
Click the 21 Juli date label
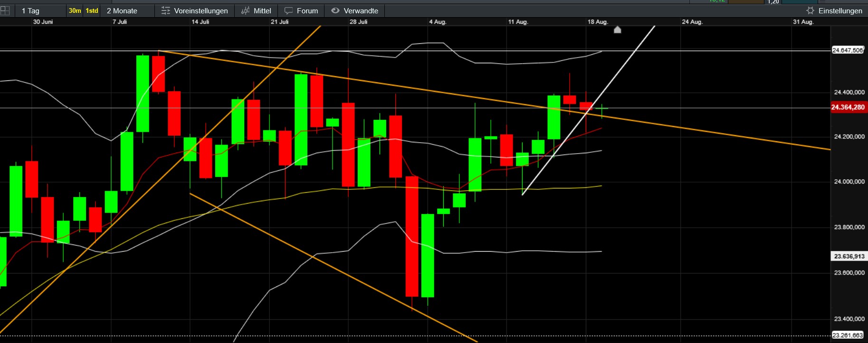pyautogui.click(x=279, y=22)
